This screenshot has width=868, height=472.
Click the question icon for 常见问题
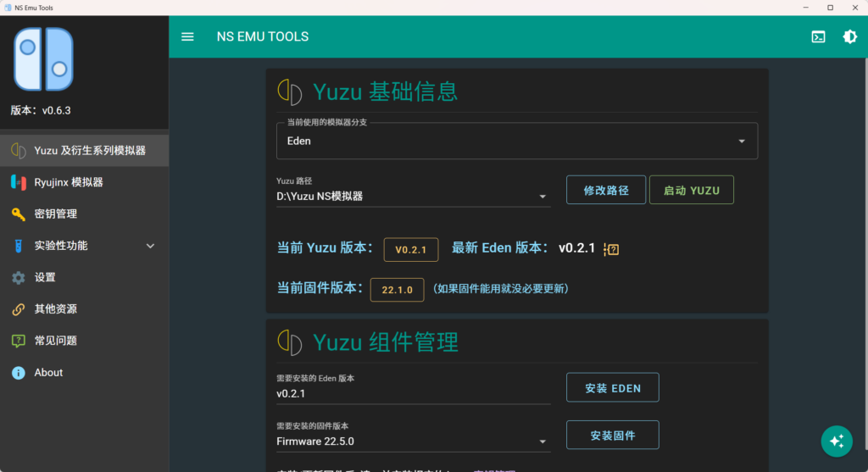[x=19, y=341]
